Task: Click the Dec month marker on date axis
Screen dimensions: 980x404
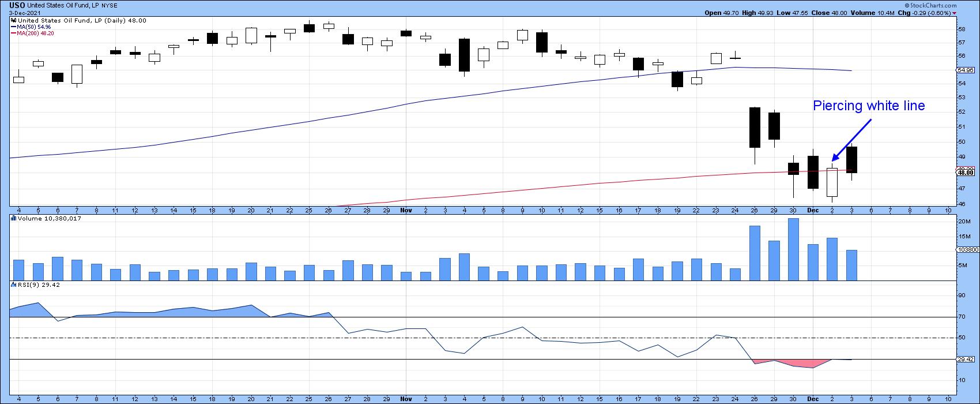Action: 812,211
